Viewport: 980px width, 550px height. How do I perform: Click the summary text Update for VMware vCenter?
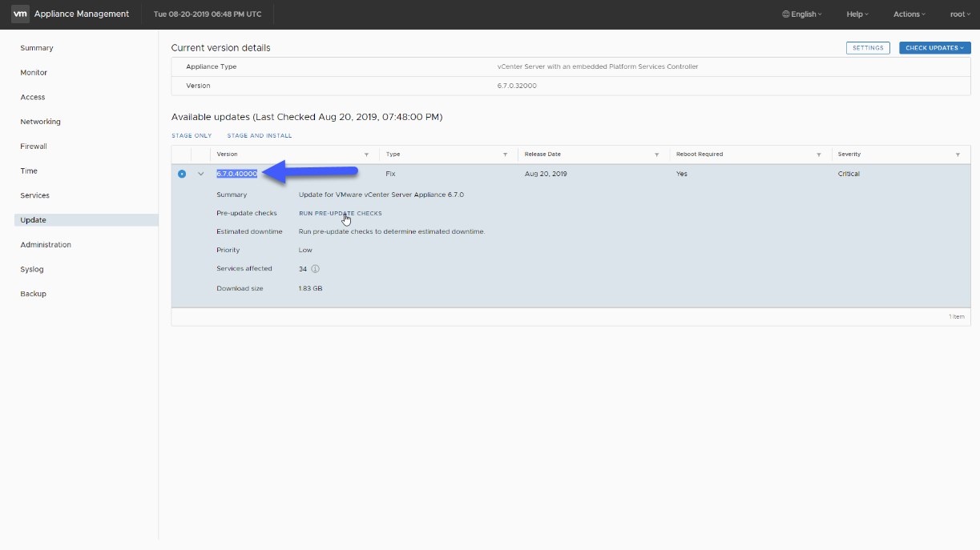coord(381,195)
